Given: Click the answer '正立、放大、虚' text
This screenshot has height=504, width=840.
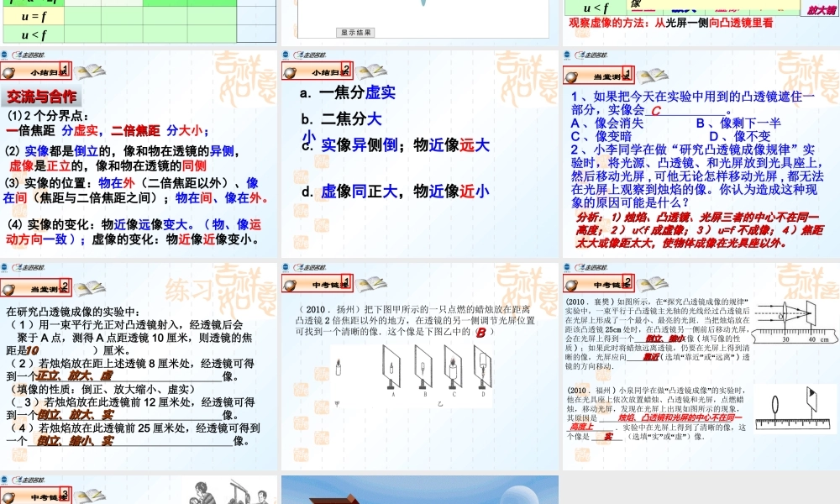Looking at the screenshot, I should pos(75,375).
